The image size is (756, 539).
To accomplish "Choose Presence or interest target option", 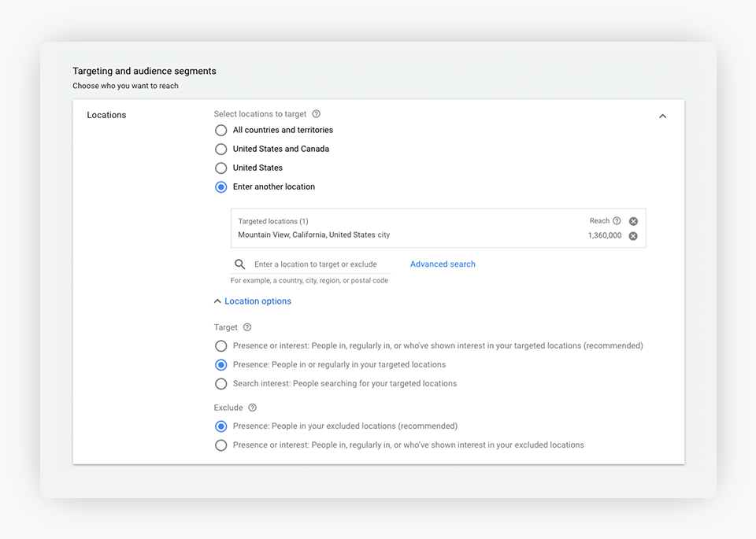I will (221, 346).
